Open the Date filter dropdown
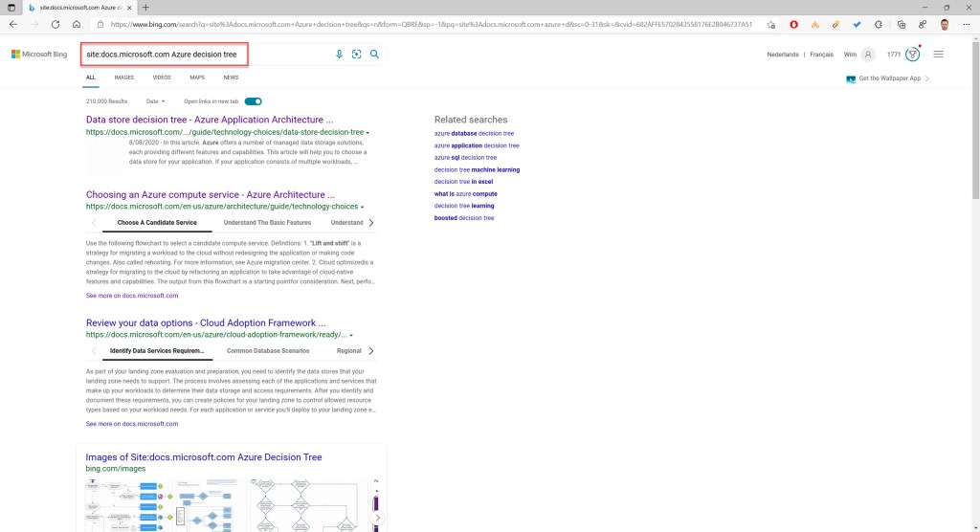 (155, 101)
